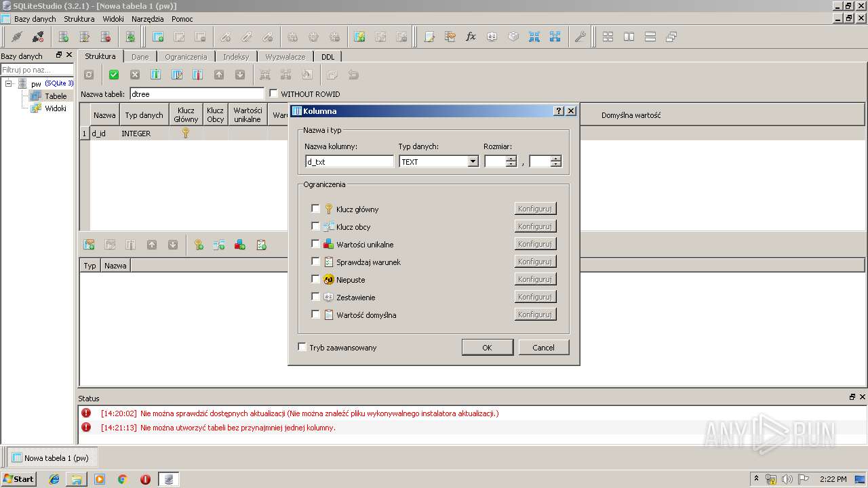Click the Windows Start button
Viewport: 868px width, 488px height.
pyautogui.click(x=18, y=479)
